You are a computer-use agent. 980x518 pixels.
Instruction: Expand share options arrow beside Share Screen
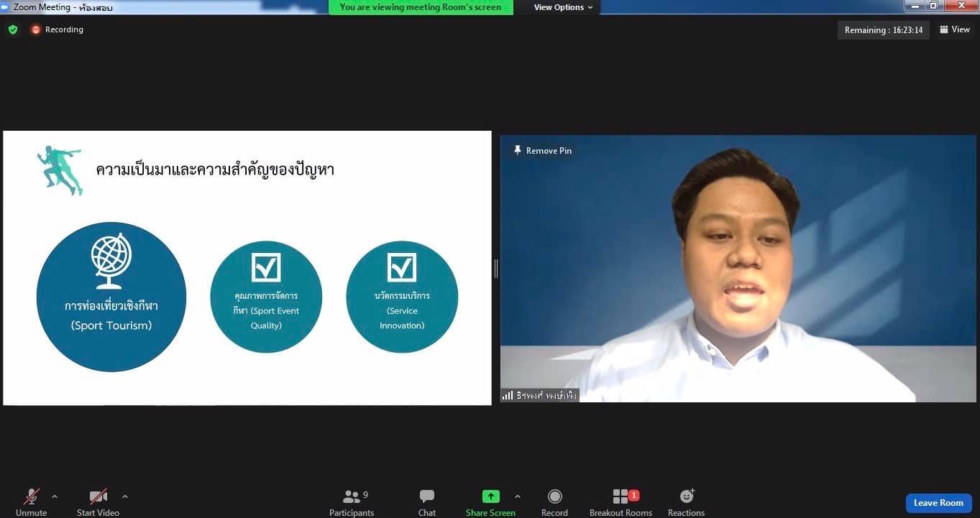(518, 496)
